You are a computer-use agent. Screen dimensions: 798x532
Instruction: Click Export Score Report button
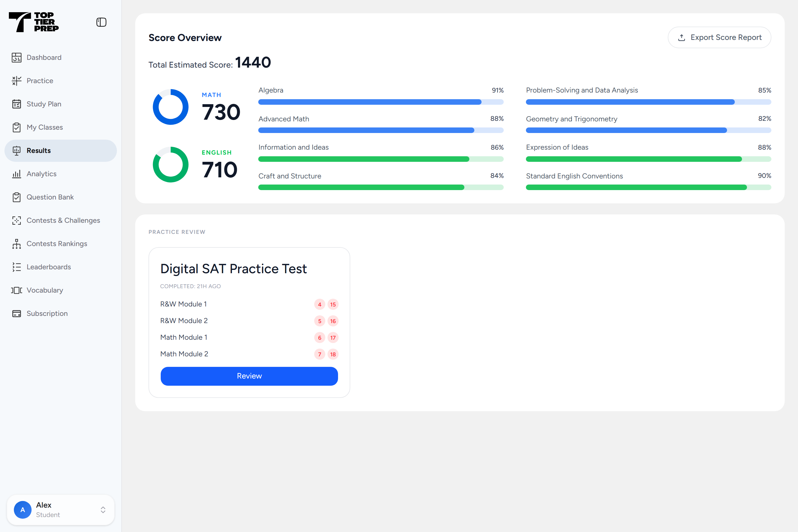pyautogui.click(x=719, y=37)
